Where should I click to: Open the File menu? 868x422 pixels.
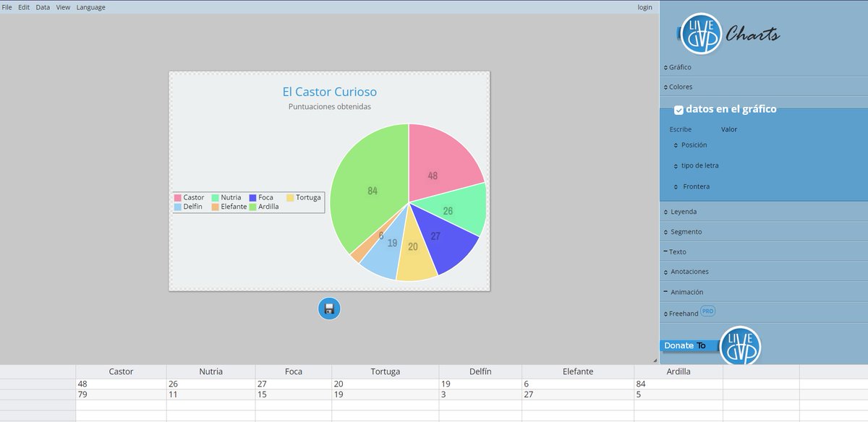click(7, 7)
